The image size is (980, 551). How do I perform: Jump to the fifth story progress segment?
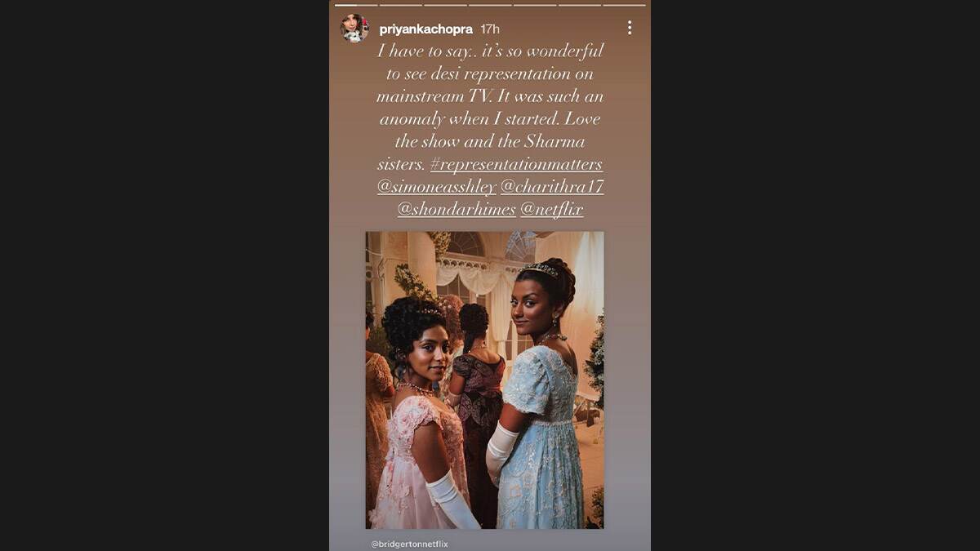(x=535, y=5)
